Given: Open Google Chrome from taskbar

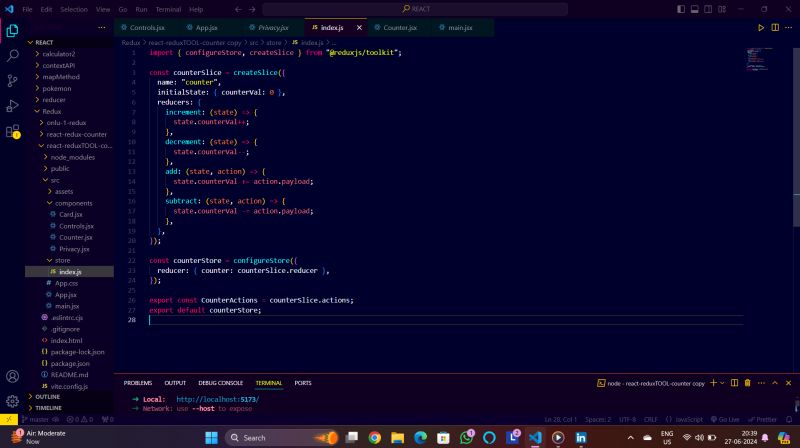Looking at the screenshot, I should tap(374, 437).
